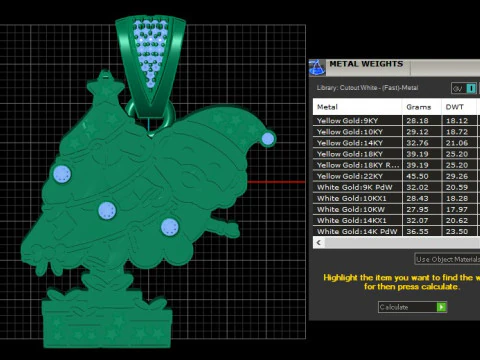Click the 27.95 grams value
This screenshot has height=360, width=480.
(x=417, y=209)
